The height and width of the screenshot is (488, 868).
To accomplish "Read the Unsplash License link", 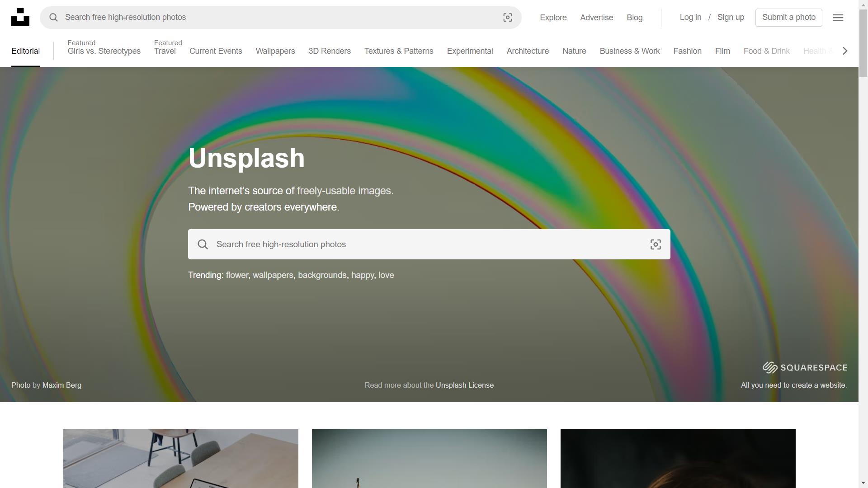I will coord(464,385).
